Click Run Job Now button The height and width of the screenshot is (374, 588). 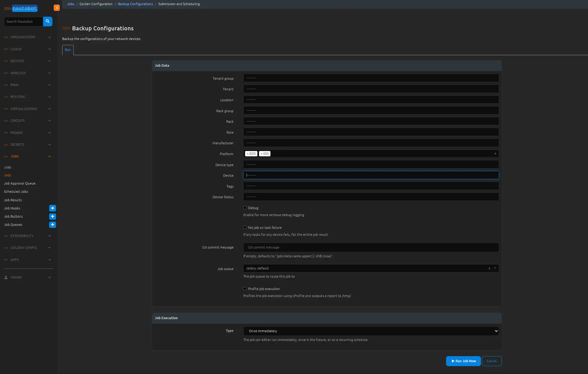click(x=463, y=361)
